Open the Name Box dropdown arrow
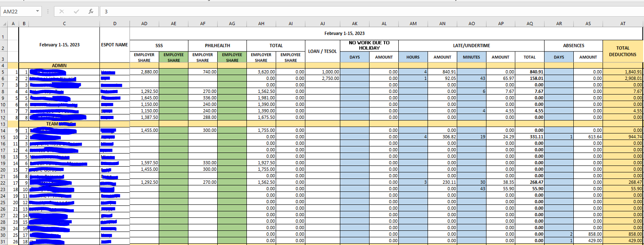The image size is (644, 245). tap(38, 11)
